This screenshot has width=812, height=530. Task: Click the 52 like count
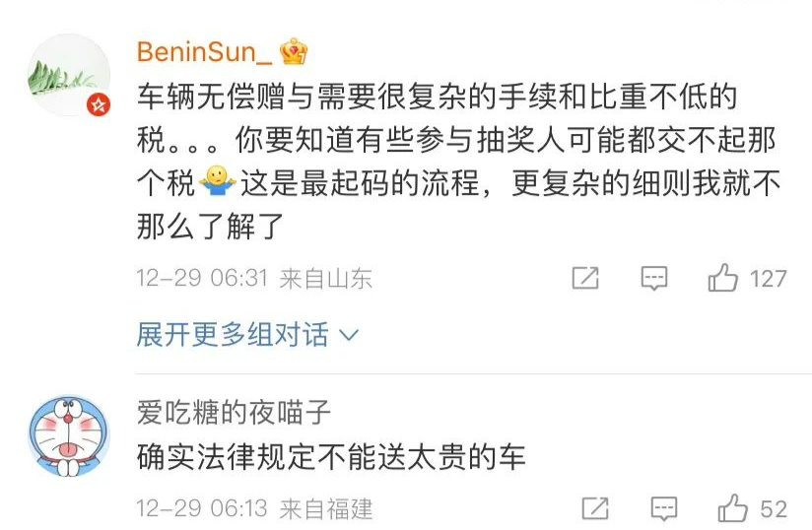pos(774,508)
